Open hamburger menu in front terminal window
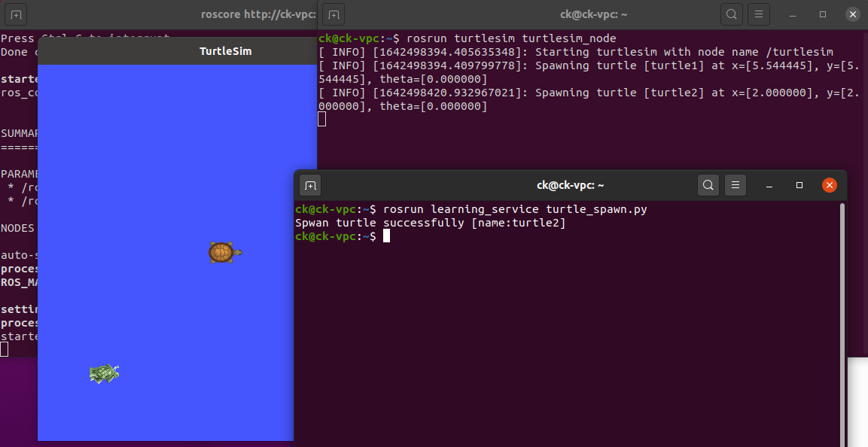 (x=736, y=185)
